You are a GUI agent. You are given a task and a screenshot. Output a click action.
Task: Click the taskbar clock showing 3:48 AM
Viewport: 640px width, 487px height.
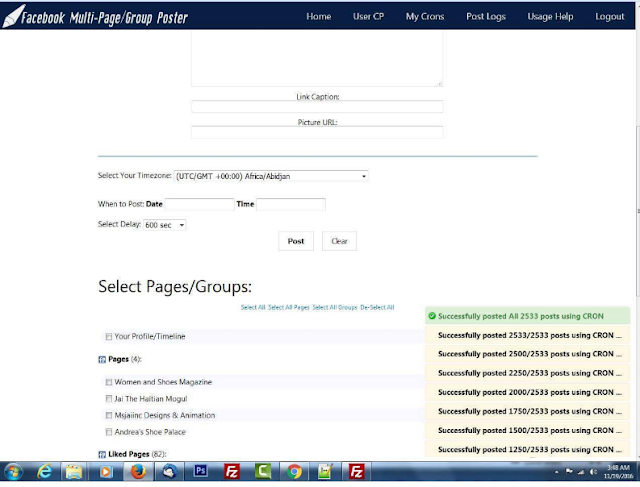[x=619, y=472]
